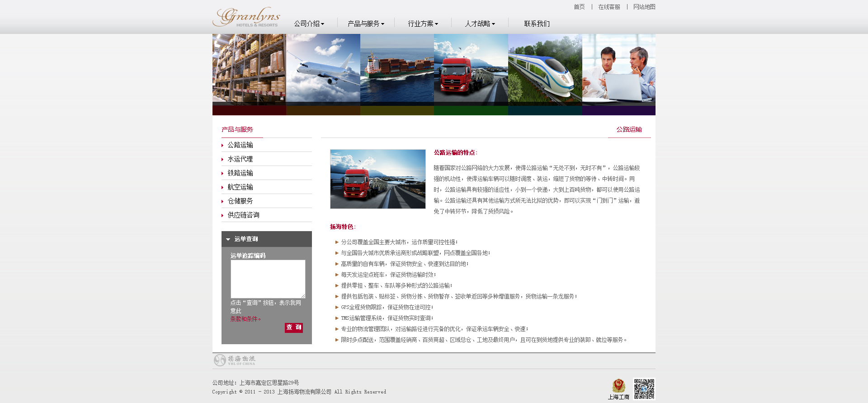Select 水运代理 in the sidebar
This screenshot has height=403, width=868.
[x=240, y=159]
